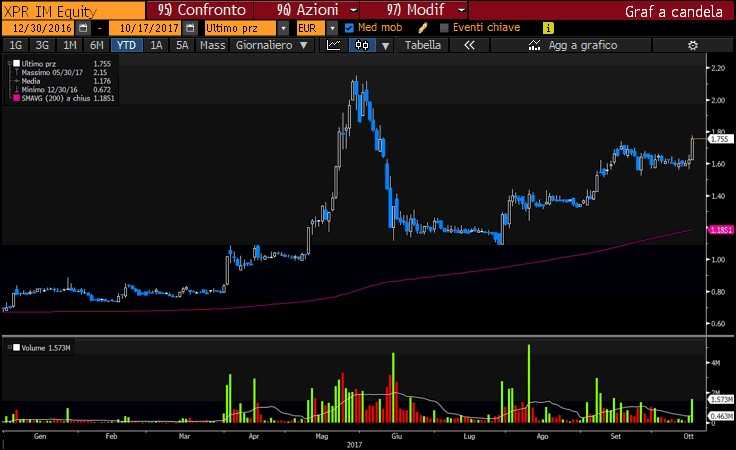The width and height of the screenshot is (736, 450).
Task: Click the Tabella button
Action: pos(423,45)
